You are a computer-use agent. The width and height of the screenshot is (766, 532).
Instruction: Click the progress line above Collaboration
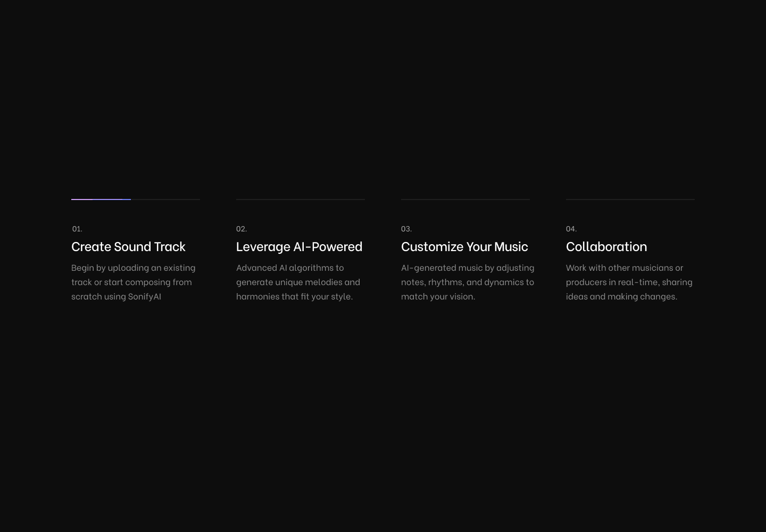(x=630, y=199)
